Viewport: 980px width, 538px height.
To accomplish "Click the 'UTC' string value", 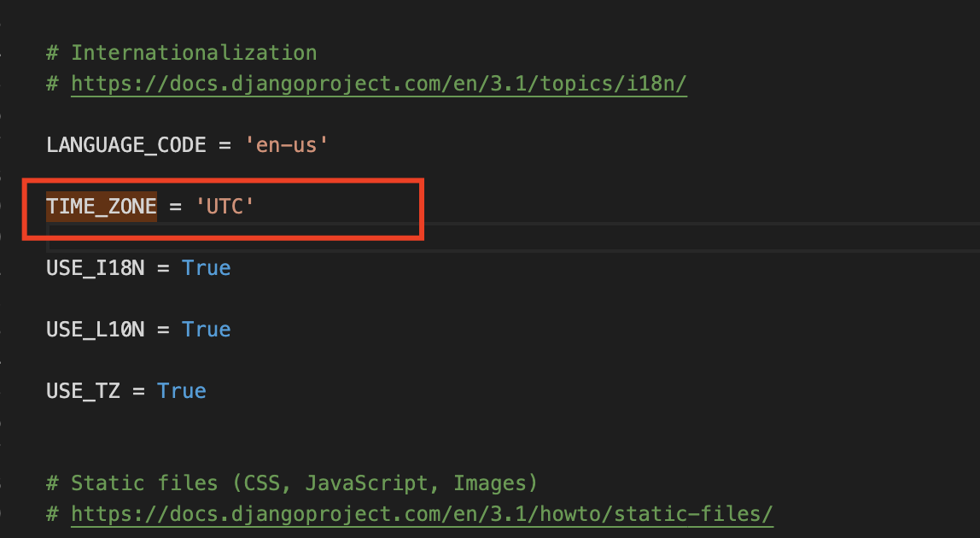I will (x=225, y=207).
